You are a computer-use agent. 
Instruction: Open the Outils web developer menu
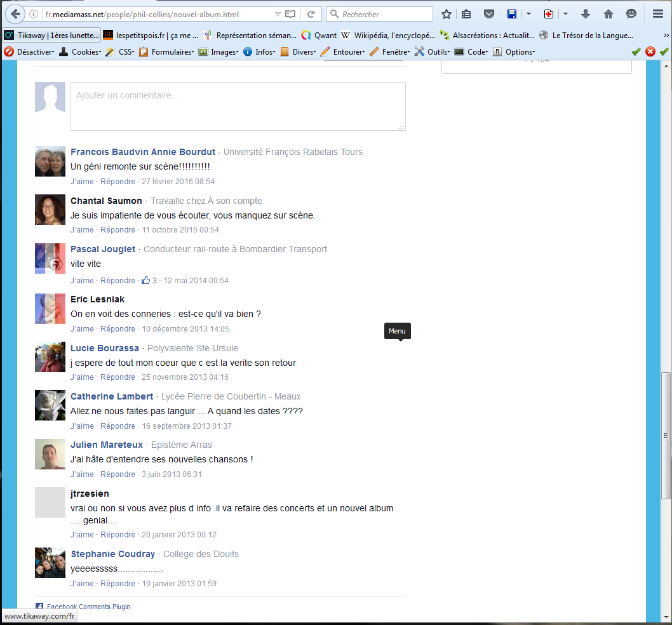(x=432, y=51)
